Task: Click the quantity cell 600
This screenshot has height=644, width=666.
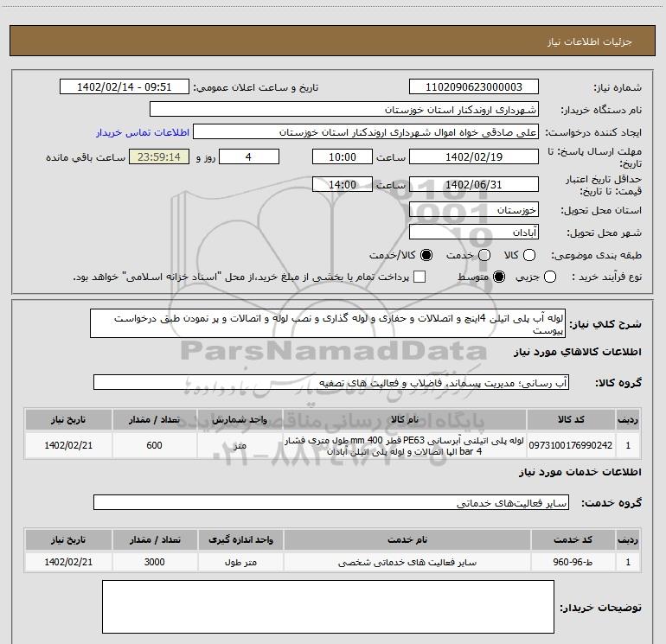Action: (x=154, y=445)
